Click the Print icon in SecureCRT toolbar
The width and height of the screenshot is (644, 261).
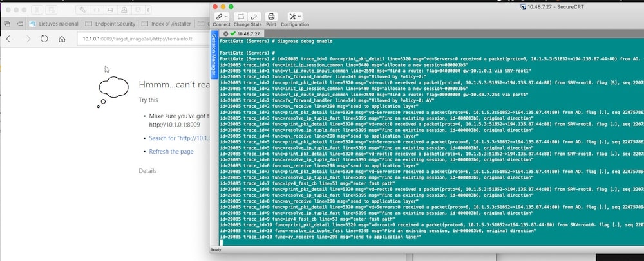271,17
